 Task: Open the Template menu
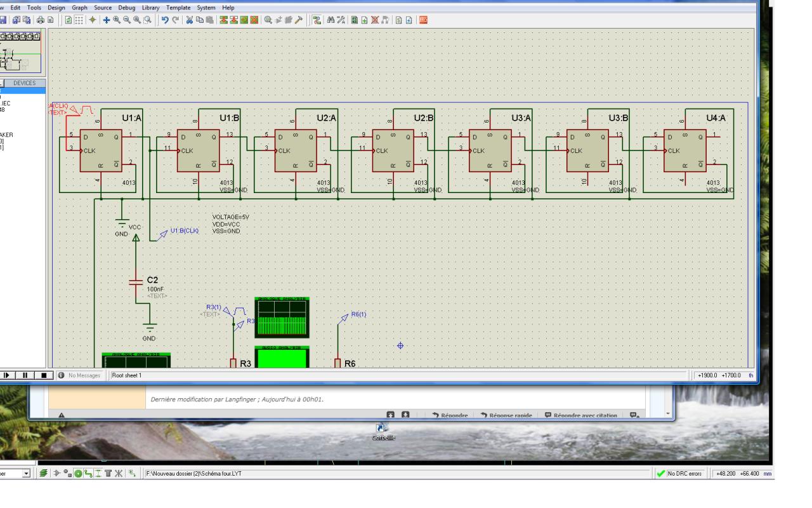[x=179, y=8]
